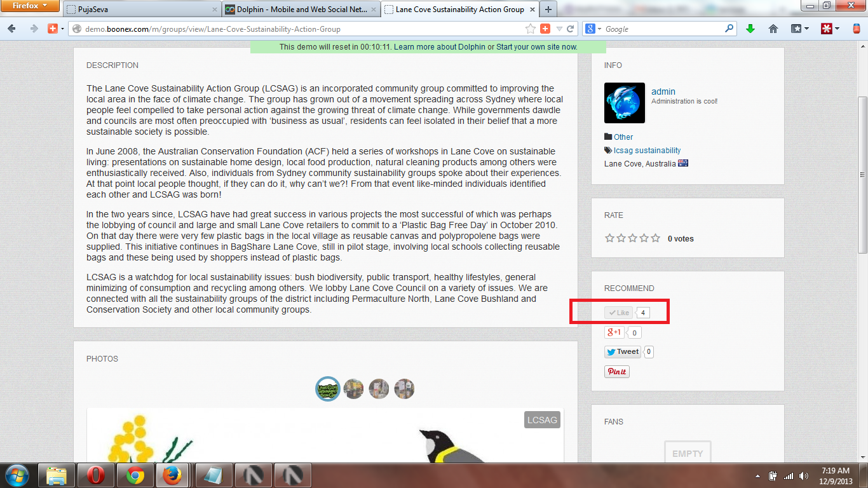Image resolution: width=868 pixels, height=488 pixels.
Task: Click the LCSAG label on the photo
Action: click(x=542, y=420)
